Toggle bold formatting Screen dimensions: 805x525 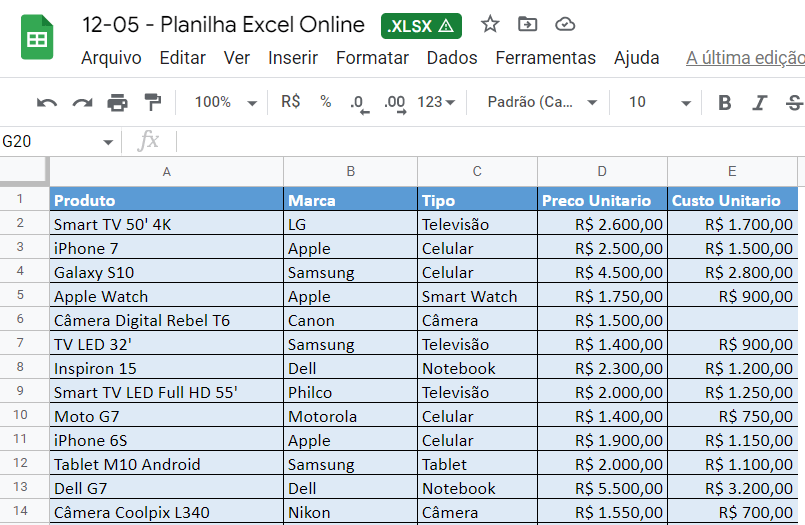(x=724, y=103)
